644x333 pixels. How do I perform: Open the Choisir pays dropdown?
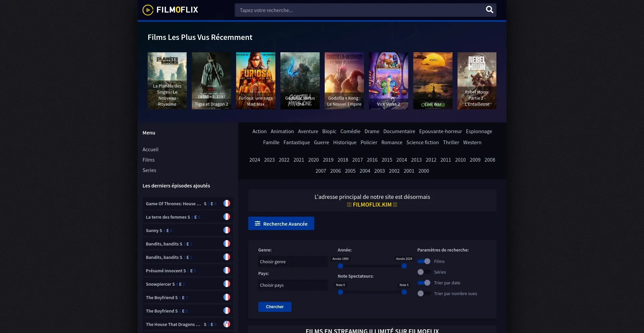pyautogui.click(x=293, y=285)
